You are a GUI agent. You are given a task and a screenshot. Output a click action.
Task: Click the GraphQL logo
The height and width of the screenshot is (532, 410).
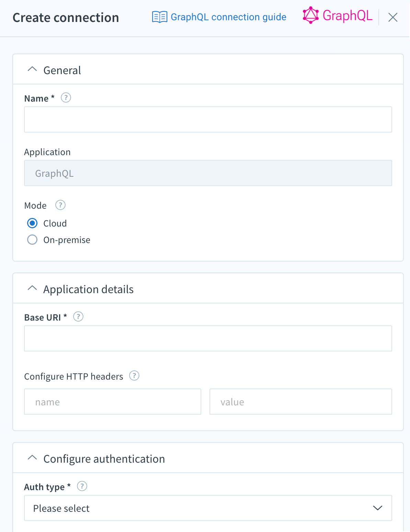coord(337,15)
